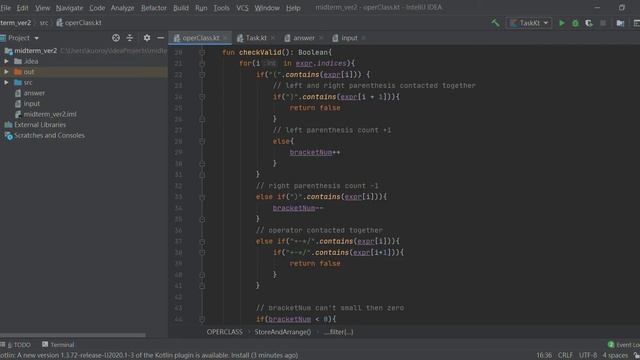This screenshot has width=640, height=360.
Task: Hide the Project tool window
Action: coord(160,38)
